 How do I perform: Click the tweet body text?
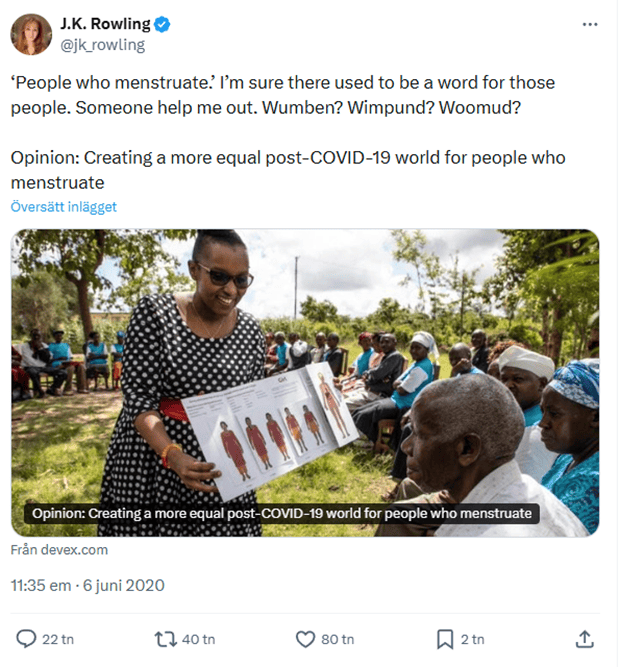pyautogui.click(x=282, y=92)
